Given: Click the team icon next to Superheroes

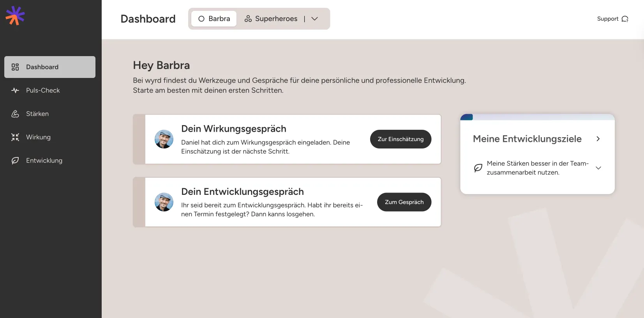Looking at the screenshot, I should [248, 18].
